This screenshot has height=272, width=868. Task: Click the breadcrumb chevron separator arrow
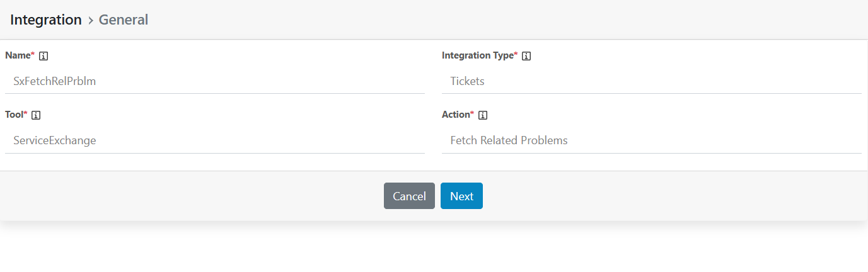click(x=91, y=20)
